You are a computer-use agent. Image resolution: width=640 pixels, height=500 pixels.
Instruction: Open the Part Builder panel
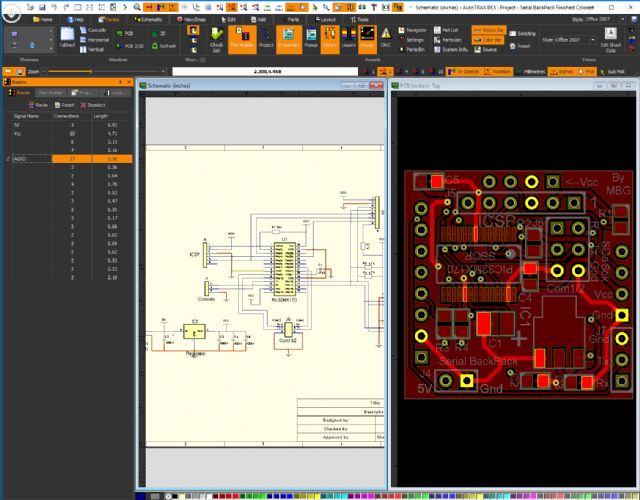tap(241, 38)
